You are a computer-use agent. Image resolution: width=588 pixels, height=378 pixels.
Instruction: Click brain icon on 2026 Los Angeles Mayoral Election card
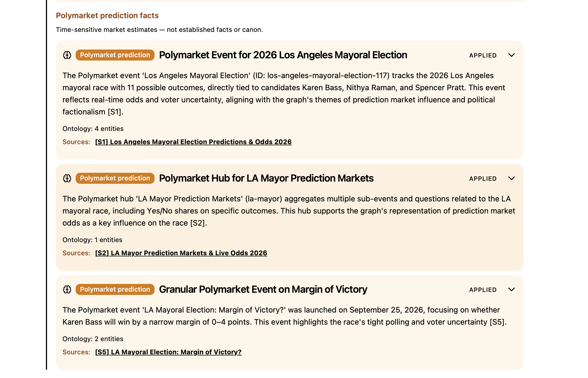click(x=67, y=55)
